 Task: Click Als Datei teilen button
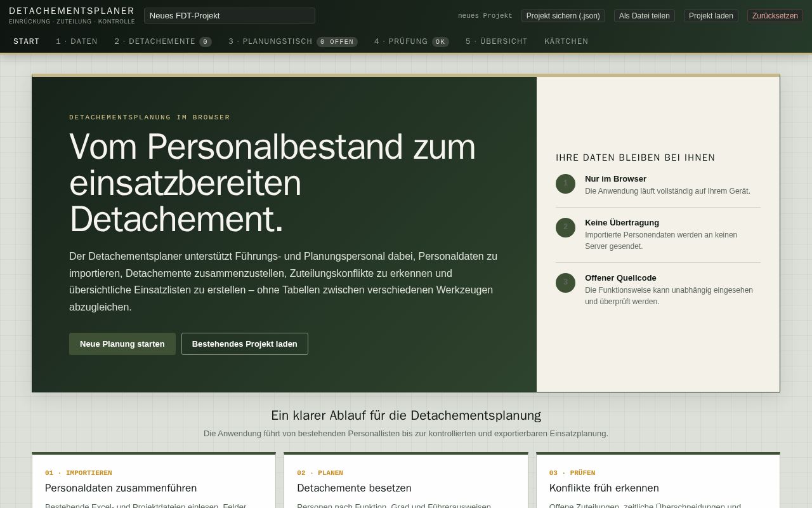[644, 16]
